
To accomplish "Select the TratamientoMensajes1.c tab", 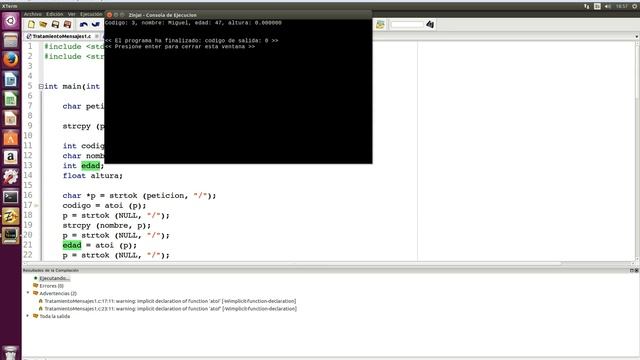I will pos(62,36).
